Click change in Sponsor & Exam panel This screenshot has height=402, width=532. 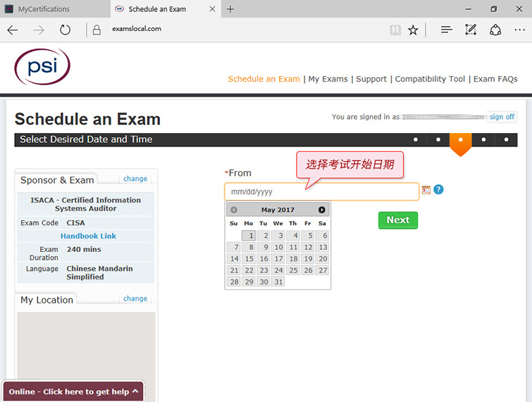135,179
